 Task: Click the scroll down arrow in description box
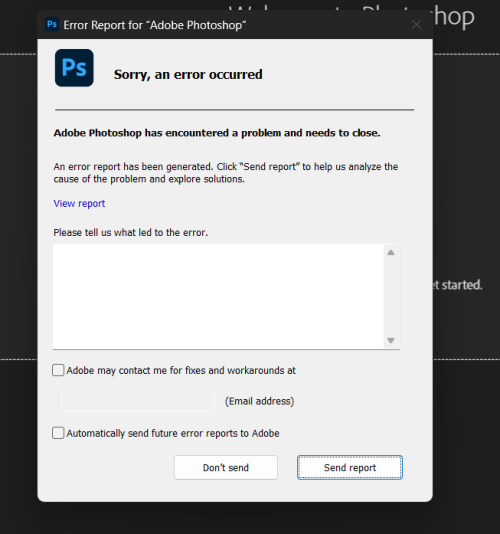coord(391,340)
